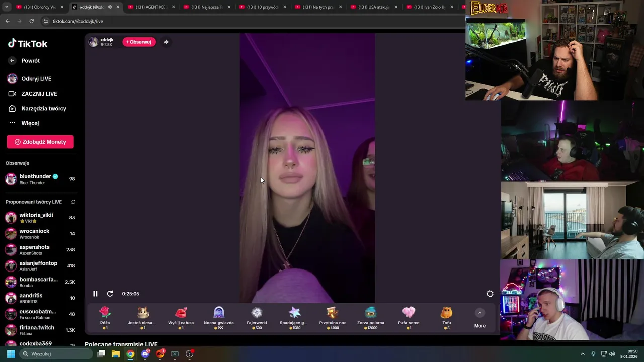Click the Zdobądź Monety button
644x362 pixels.
coord(40,142)
